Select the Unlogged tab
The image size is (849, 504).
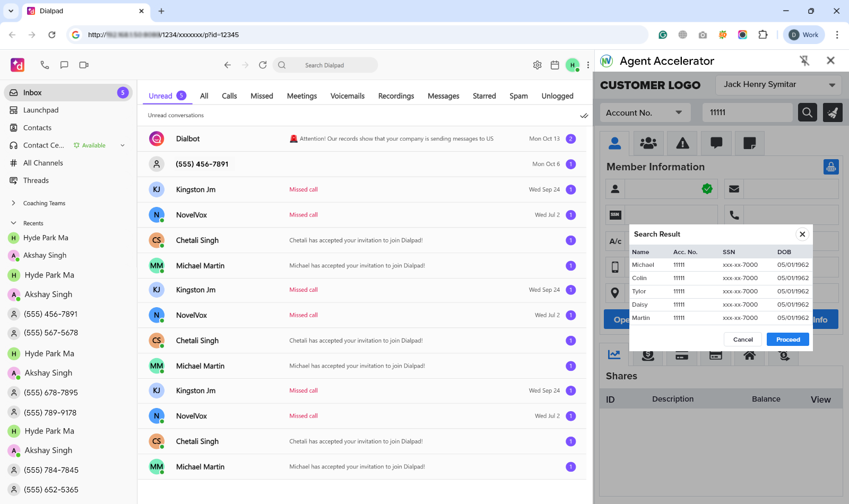pyautogui.click(x=557, y=96)
